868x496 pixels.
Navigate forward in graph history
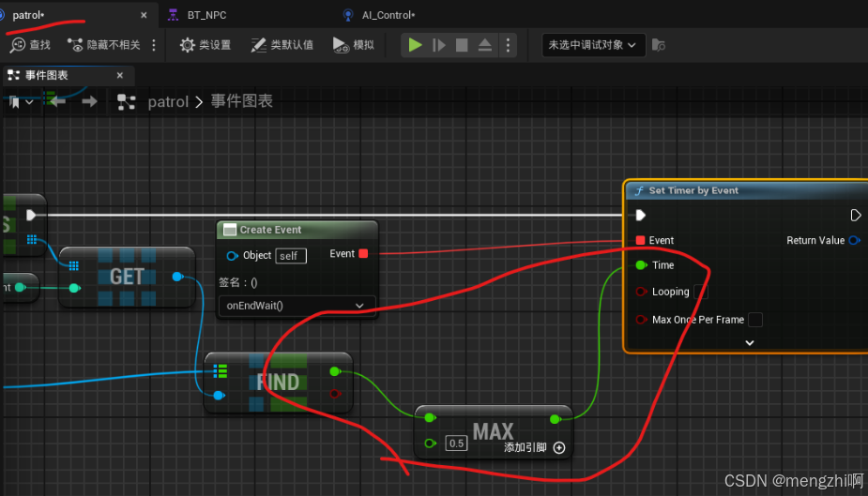tap(89, 101)
